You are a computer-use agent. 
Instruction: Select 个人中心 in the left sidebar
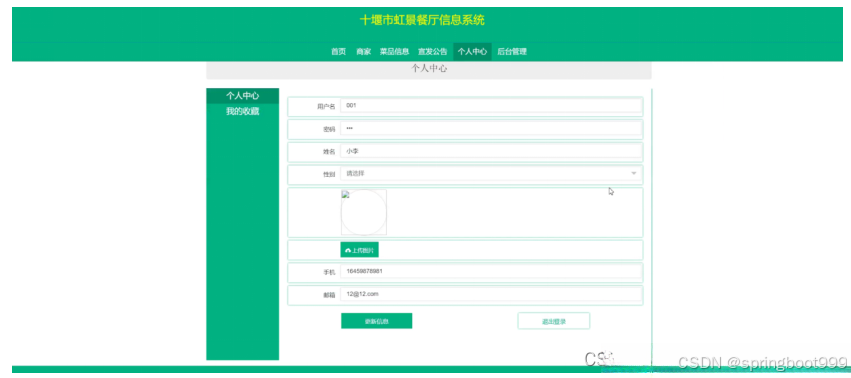(x=243, y=96)
